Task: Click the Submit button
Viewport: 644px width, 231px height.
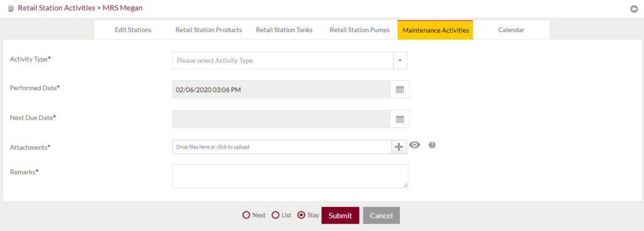Action: click(340, 215)
